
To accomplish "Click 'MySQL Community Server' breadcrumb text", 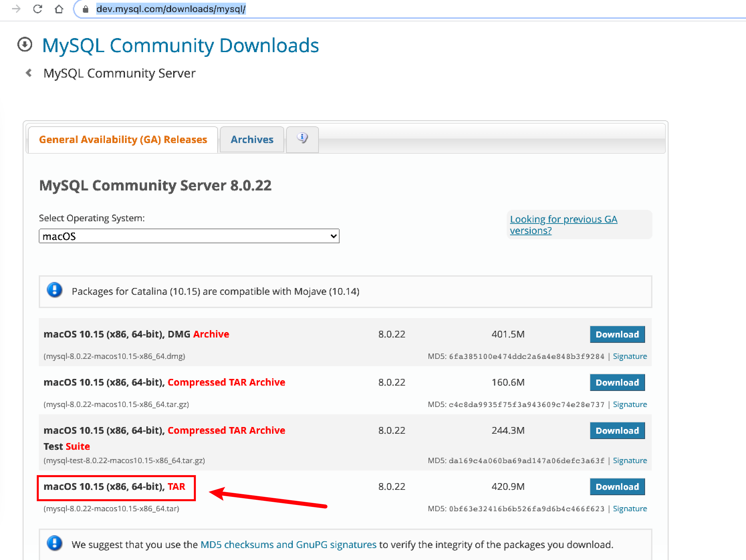I will point(119,73).
